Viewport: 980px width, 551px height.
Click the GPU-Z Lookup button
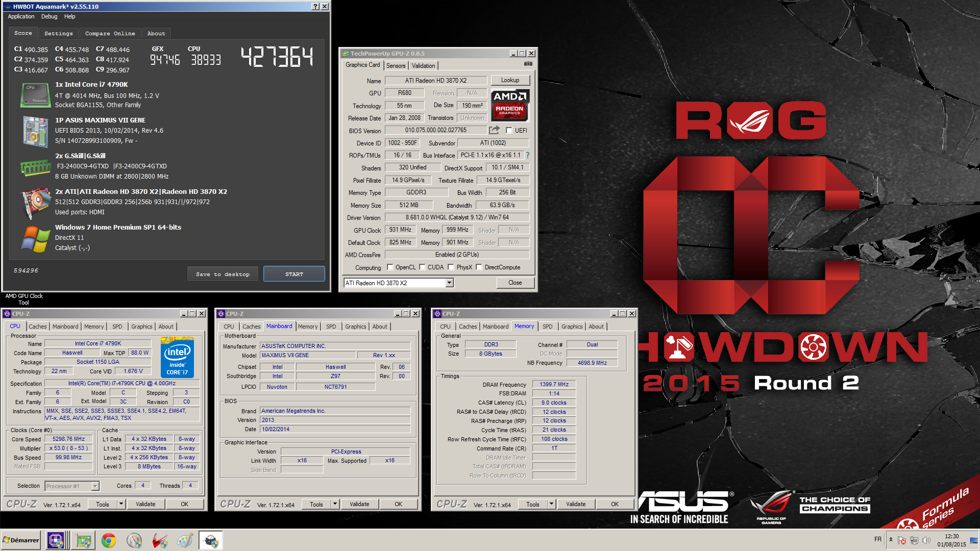pyautogui.click(x=510, y=80)
